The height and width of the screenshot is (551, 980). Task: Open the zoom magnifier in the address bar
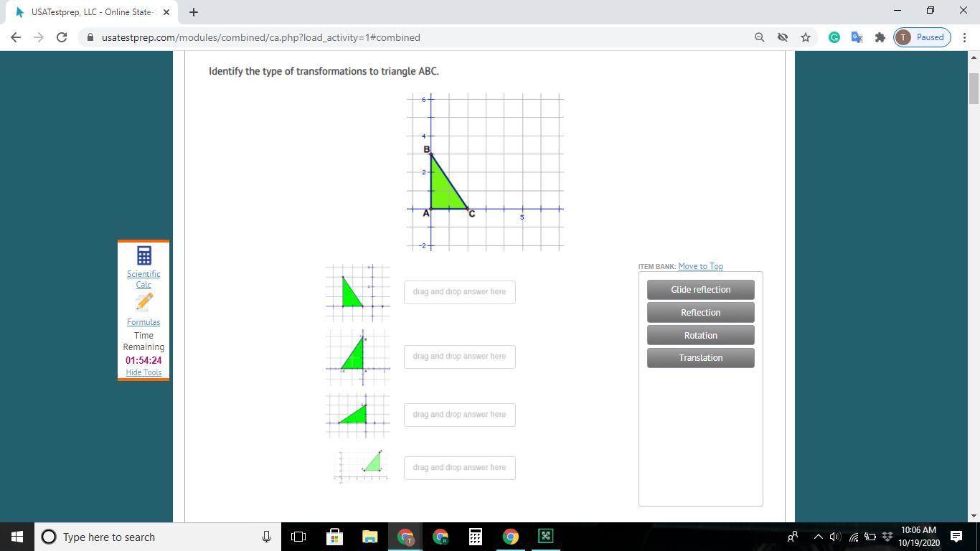pos(759,37)
